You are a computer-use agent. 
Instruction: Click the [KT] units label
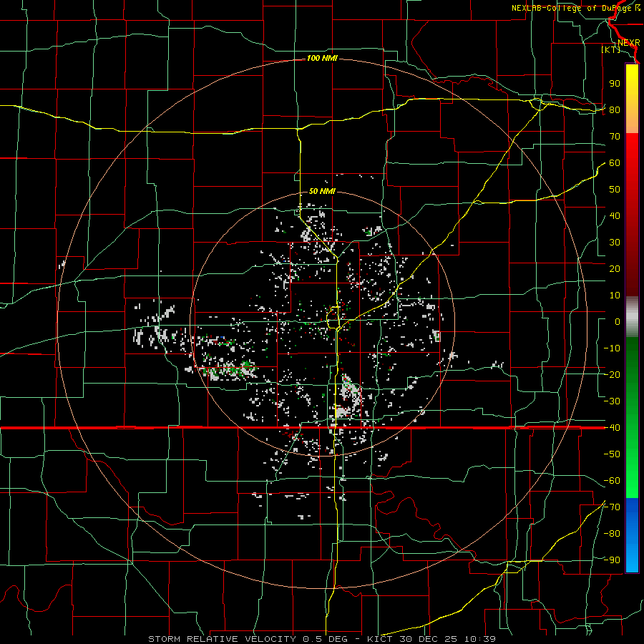coord(611,49)
